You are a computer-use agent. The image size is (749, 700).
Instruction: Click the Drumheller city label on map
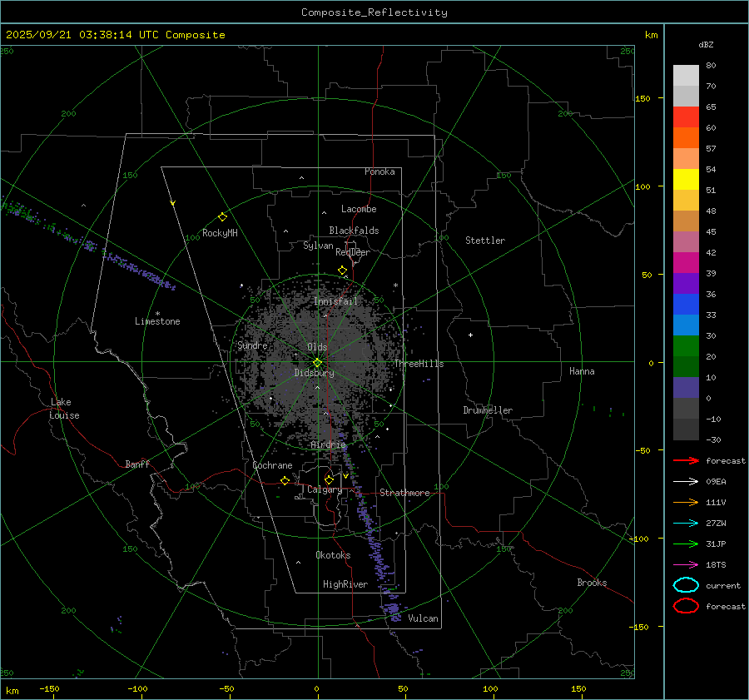(x=488, y=410)
